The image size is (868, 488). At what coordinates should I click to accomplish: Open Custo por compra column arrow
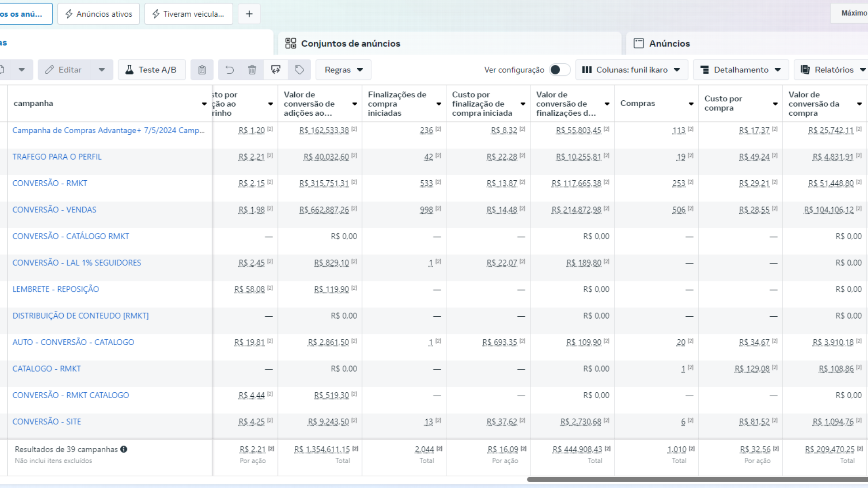pyautogui.click(x=775, y=104)
